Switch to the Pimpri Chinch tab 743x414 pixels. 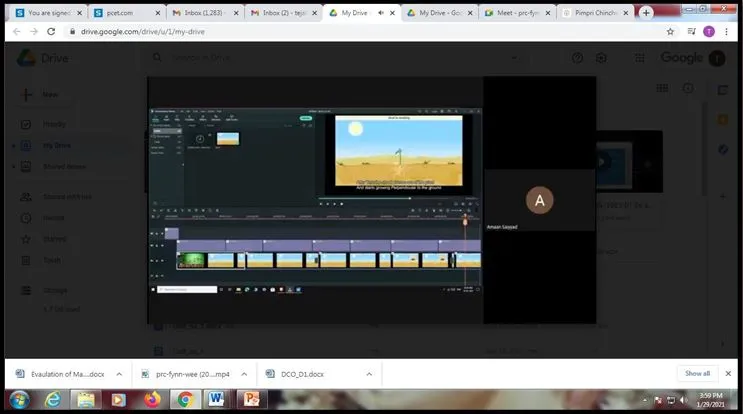click(x=595, y=13)
